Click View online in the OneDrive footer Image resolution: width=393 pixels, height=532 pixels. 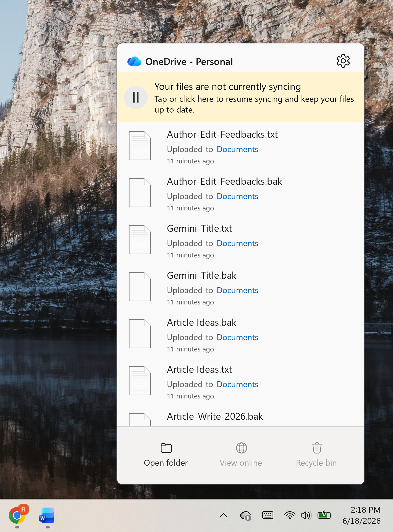tap(241, 455)
